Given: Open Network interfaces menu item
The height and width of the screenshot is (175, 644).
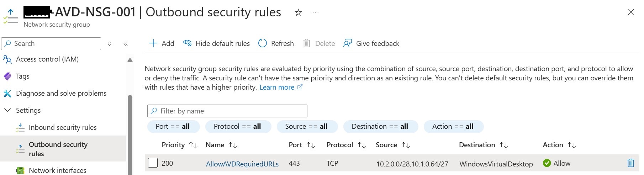Looking at the screenshot, I should 57,170.
